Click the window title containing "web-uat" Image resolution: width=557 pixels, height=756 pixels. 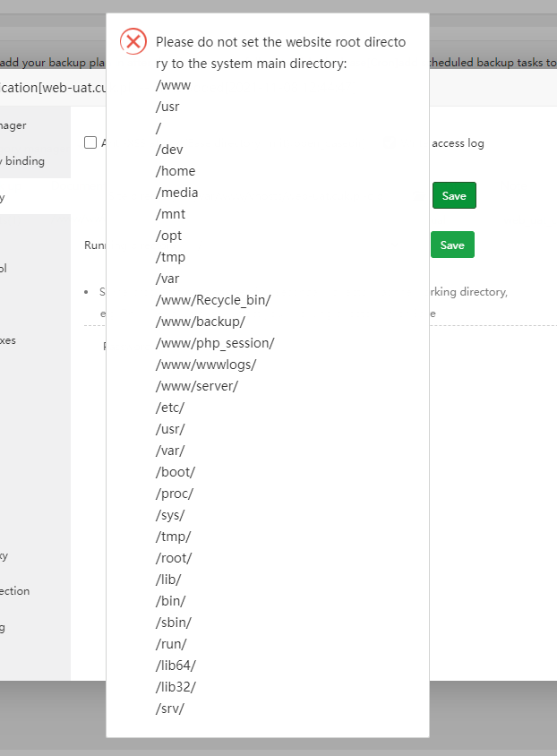click(54, 90)
